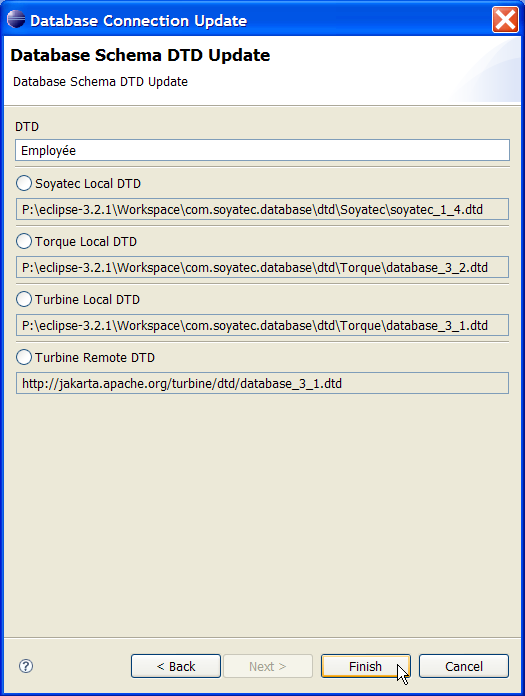Choose the Turbine Local DTD radio button

24,299
